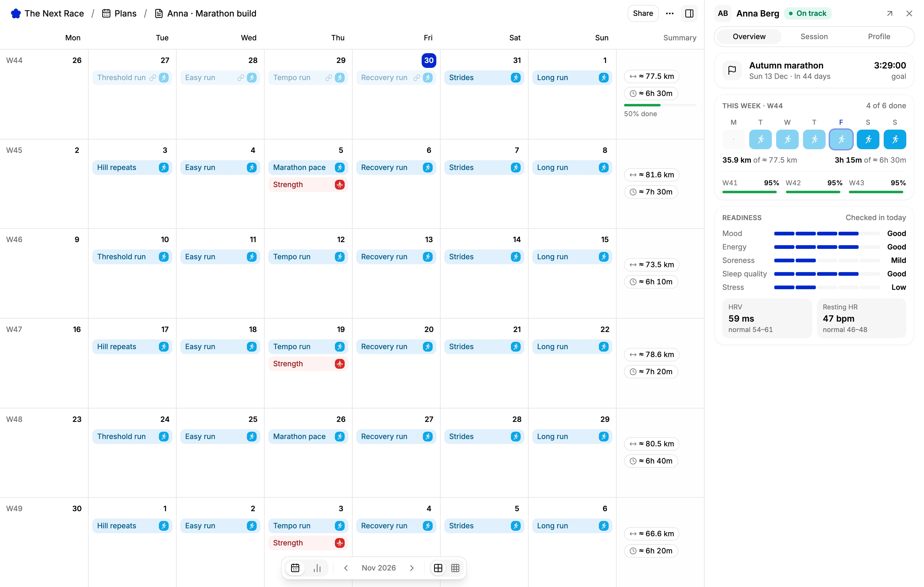Close the Anna Berg side panel
Screen dimensions: 924x587
pyautogui.click(x=909, y=13)
